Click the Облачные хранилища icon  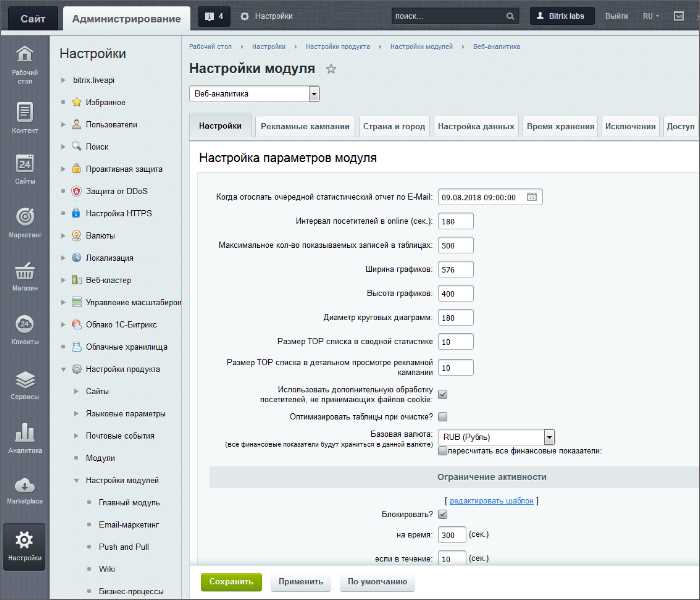[77, 347]
